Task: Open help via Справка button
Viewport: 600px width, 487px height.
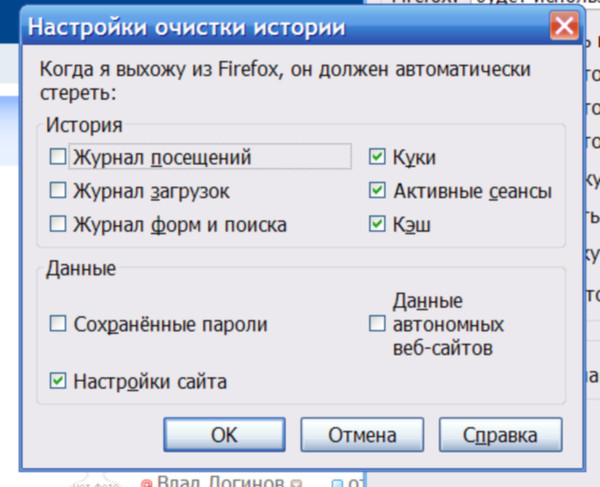Action: tap(501, 435)
